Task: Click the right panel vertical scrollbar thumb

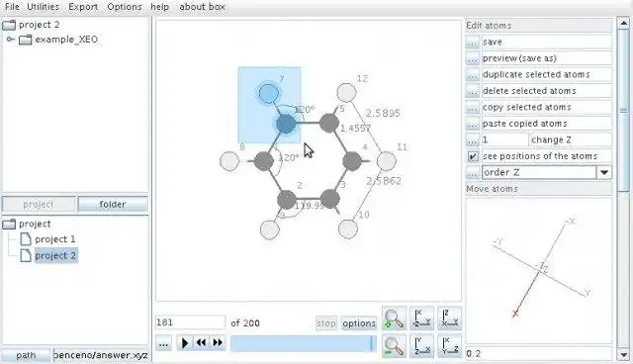Action: (x=623, y=110)
